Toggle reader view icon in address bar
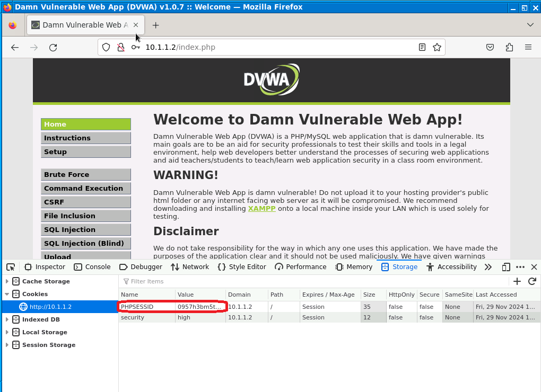The width and height of the screenshot is (541, 392). 422,47
